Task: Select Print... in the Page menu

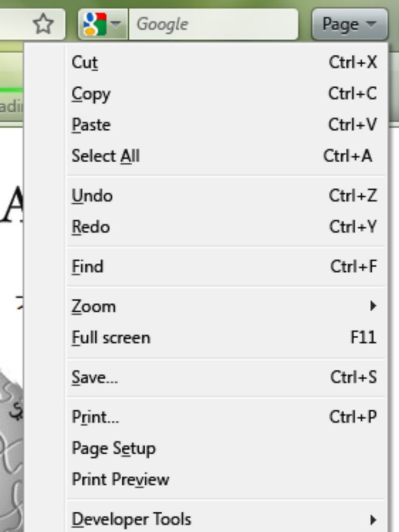Action: (95, 417)
